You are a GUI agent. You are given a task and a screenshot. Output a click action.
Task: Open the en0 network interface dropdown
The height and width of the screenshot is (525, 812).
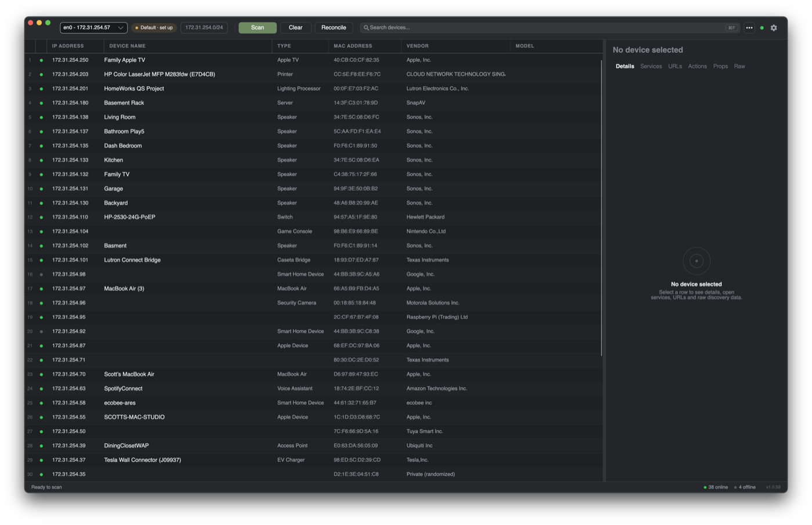93,27
